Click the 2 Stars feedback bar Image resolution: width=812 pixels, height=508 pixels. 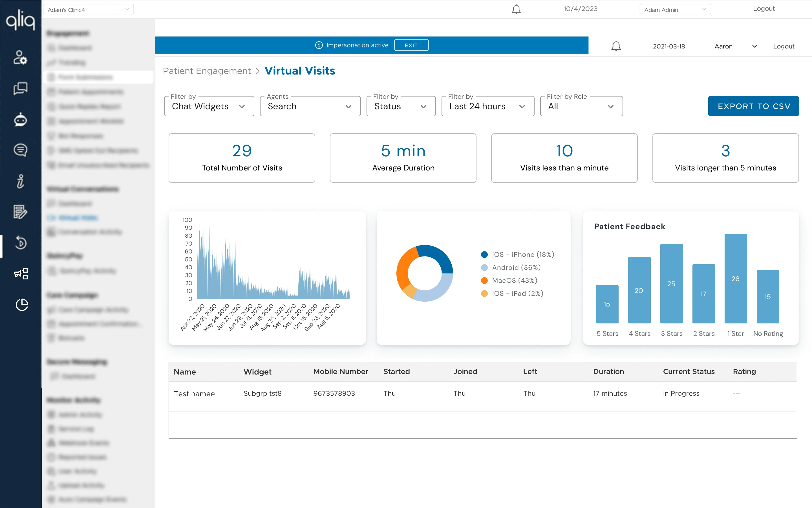point(704,294)
